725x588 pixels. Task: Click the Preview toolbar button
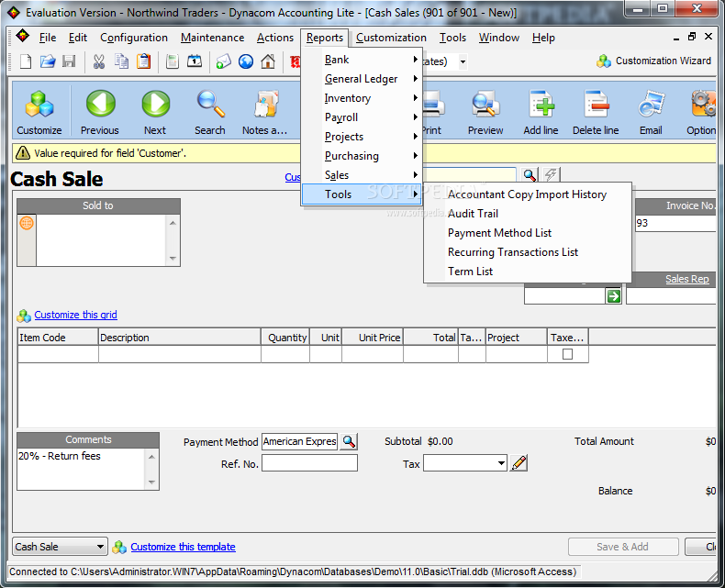click(485, 112)
